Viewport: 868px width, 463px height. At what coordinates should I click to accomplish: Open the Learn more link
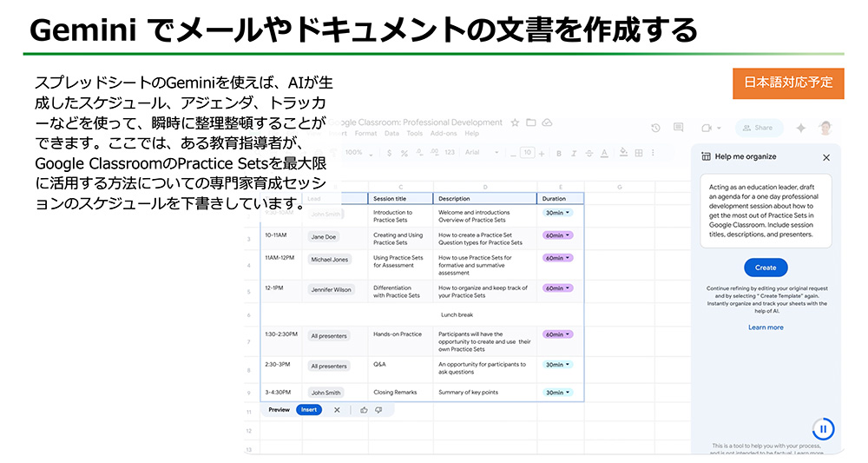[x=766, y=327]
